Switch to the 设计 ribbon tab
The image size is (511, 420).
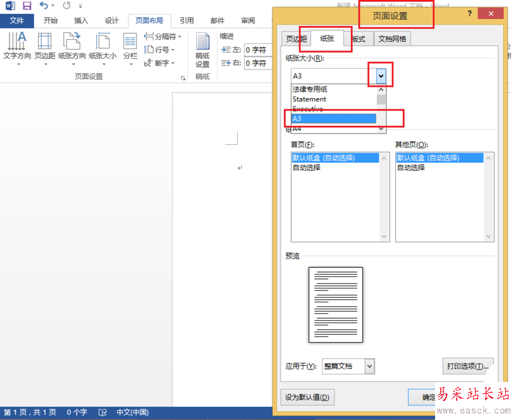tap(112, 20)
